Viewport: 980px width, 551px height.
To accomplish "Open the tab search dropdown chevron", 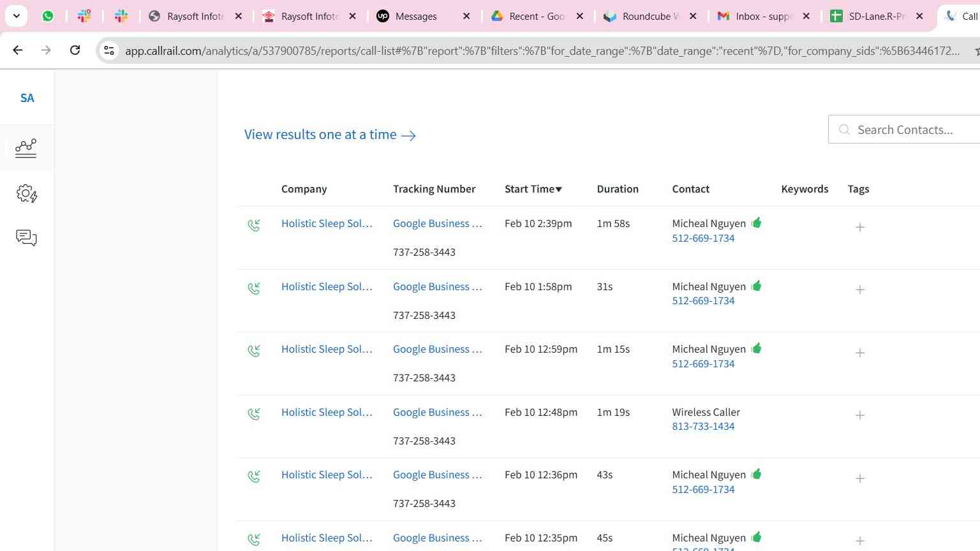I will click(16, 16).
